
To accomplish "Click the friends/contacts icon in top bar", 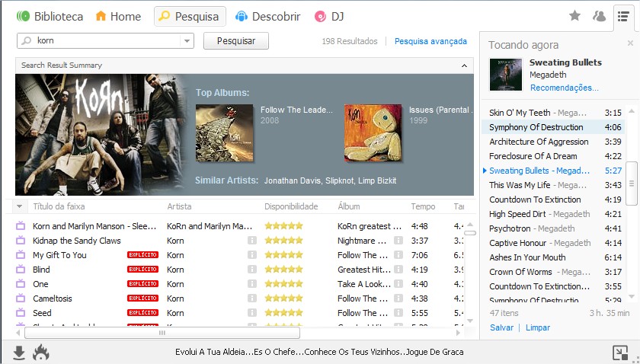I will point(599,16).
